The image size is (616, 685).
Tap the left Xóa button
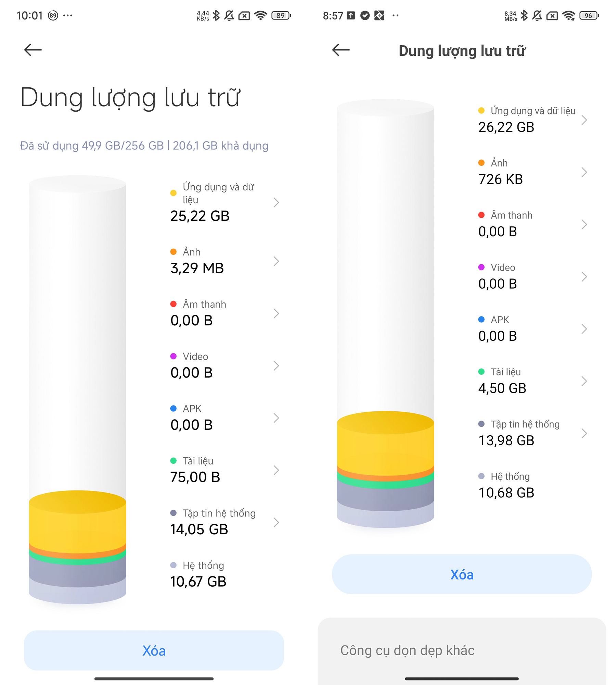(154, 650)
